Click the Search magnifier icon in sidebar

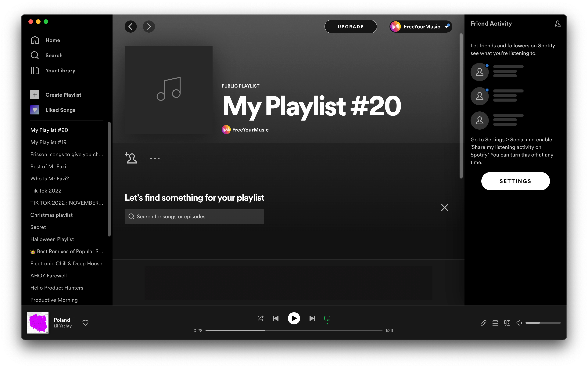(x=35, y=55)
